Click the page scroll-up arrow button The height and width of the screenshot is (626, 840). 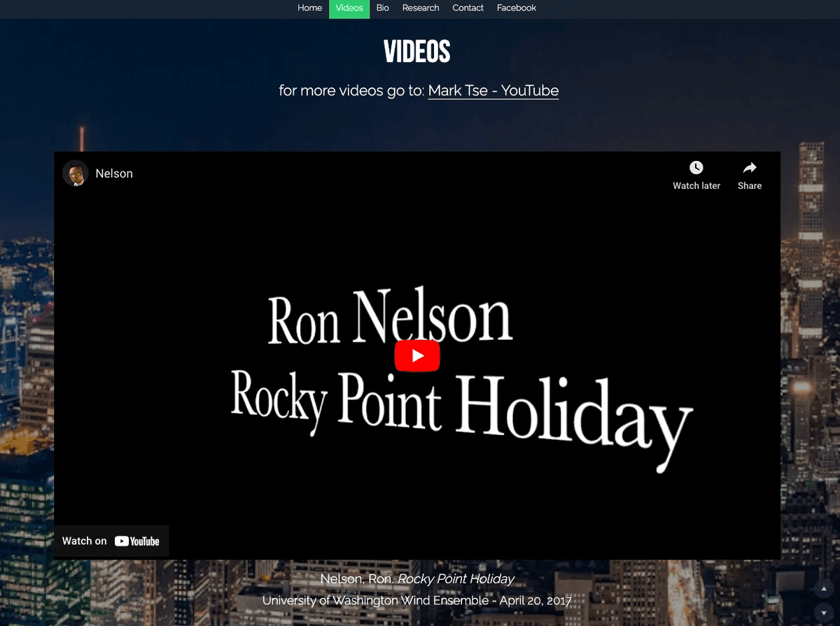pyautogui.click(x=822, y=589)
